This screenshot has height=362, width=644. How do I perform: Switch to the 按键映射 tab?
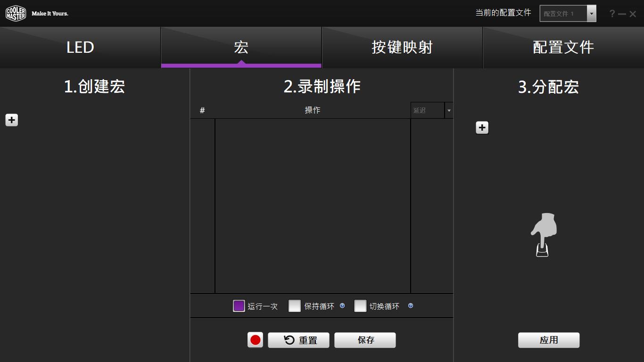[x=402, y=47]
